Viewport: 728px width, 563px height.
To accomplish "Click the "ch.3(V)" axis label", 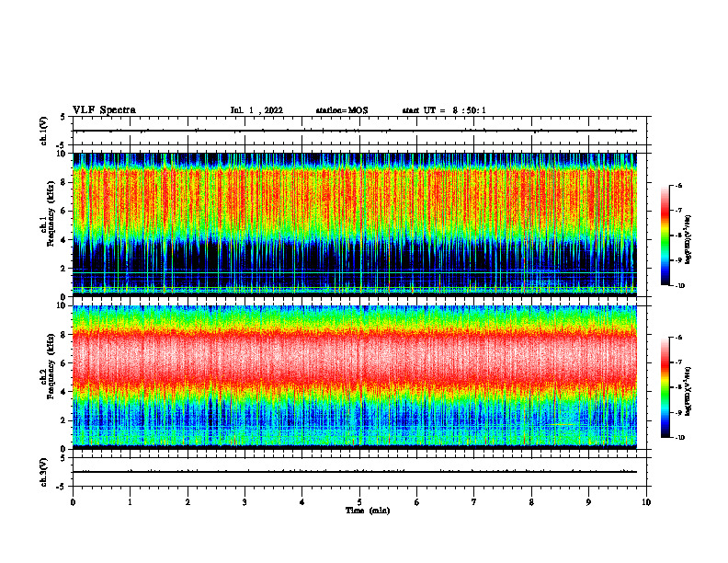I will tap(44, 472).
